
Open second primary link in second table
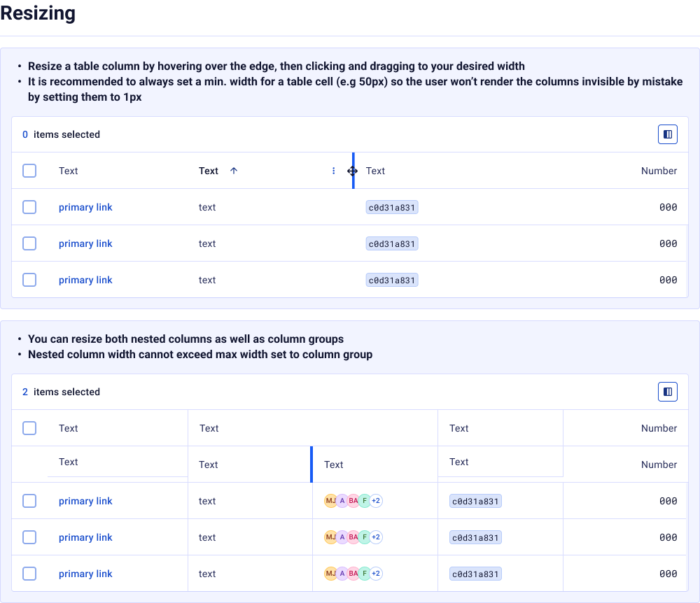click(x=85, y=537)
